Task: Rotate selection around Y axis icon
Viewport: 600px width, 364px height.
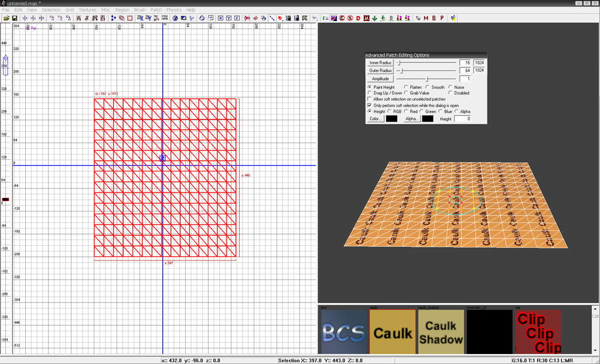Action: (x=60, y=18)
